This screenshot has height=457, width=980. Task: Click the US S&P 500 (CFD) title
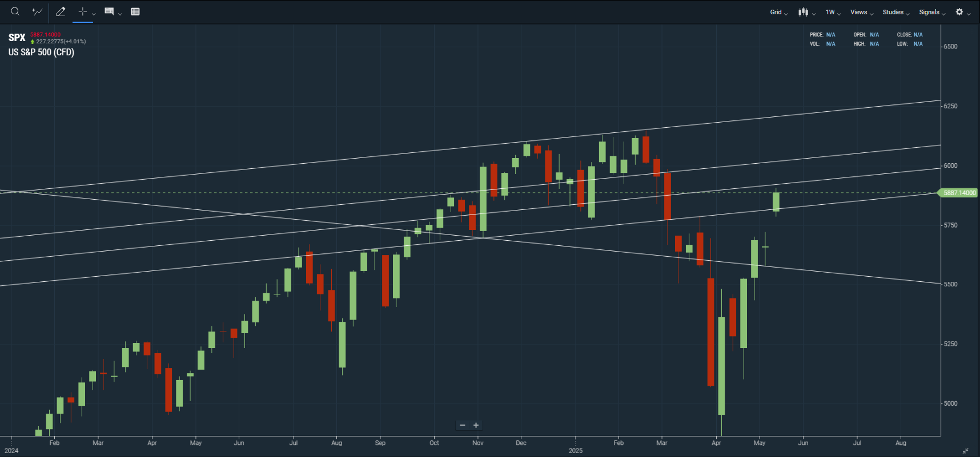coord(41,52)
